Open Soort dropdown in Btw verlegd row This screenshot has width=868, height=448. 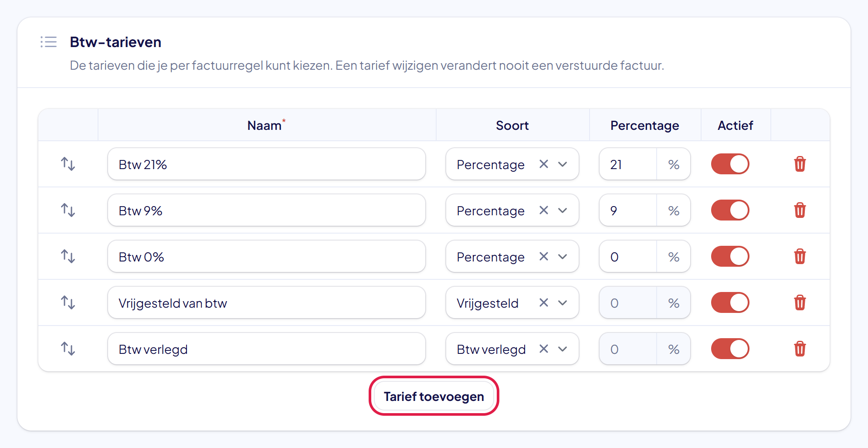tap(563, 349)
